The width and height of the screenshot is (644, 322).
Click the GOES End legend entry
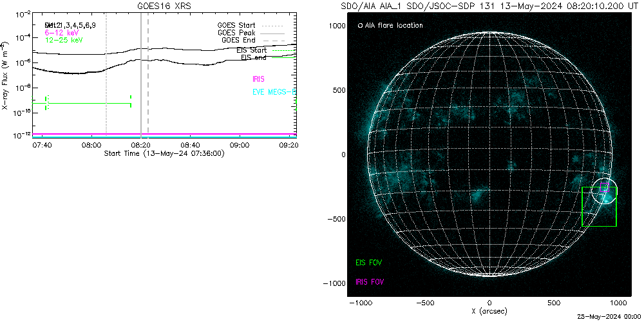[253, 40]
